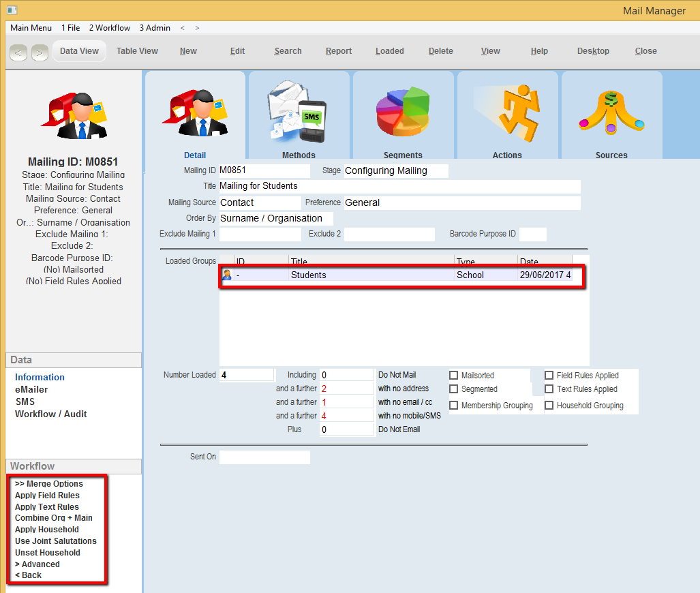Switch to Table View
Image resolution: width=700 pixels, height=593 pixels.
click(x=137, y=51)
